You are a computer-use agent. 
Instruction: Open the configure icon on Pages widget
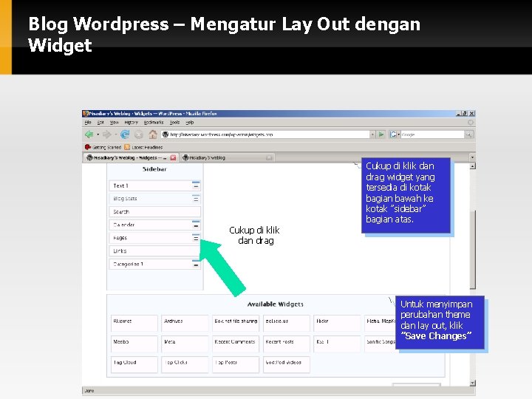pyautogui.click(x=196, y=238)
